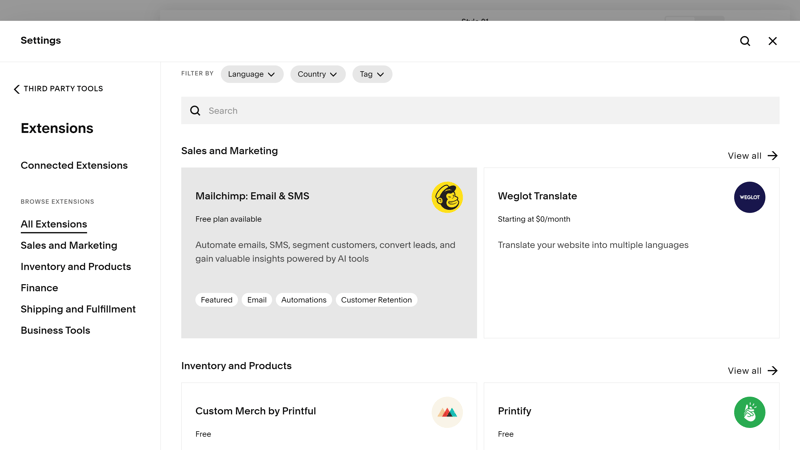Open the Mailchimp: Email & SMS title

point(252,196)
